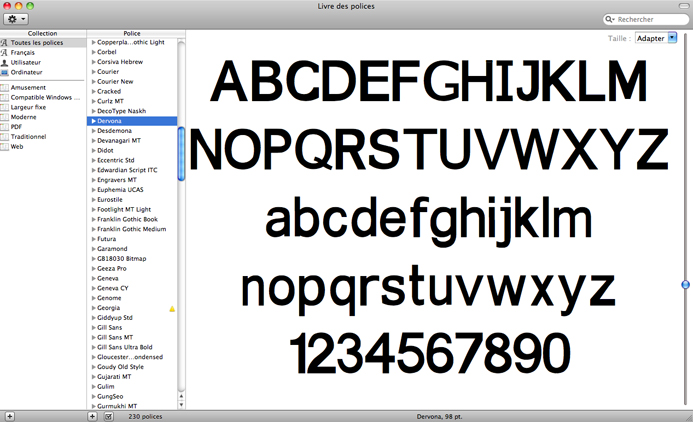The height and width of the screenshot is (422, 693).
Task: Click the Utilisateur person icon
Action: click(x=4, y=62)
